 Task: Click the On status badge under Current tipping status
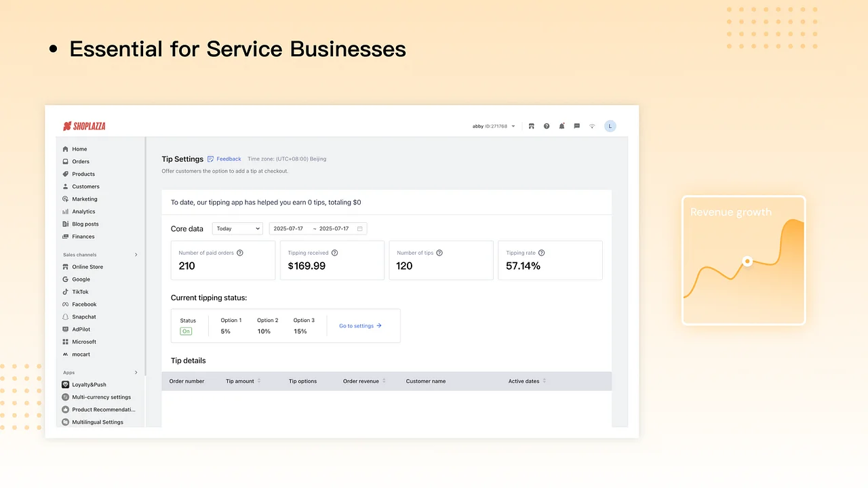click(x=186, y=331)
